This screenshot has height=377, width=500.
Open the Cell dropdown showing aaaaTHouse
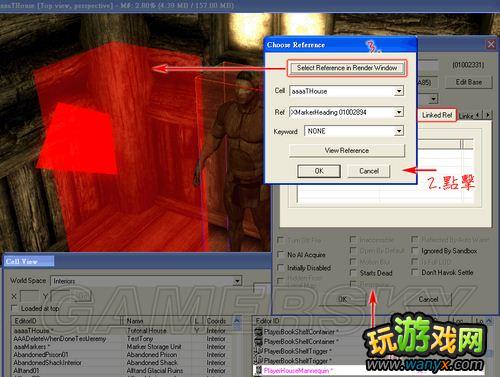tap(399, 91)
